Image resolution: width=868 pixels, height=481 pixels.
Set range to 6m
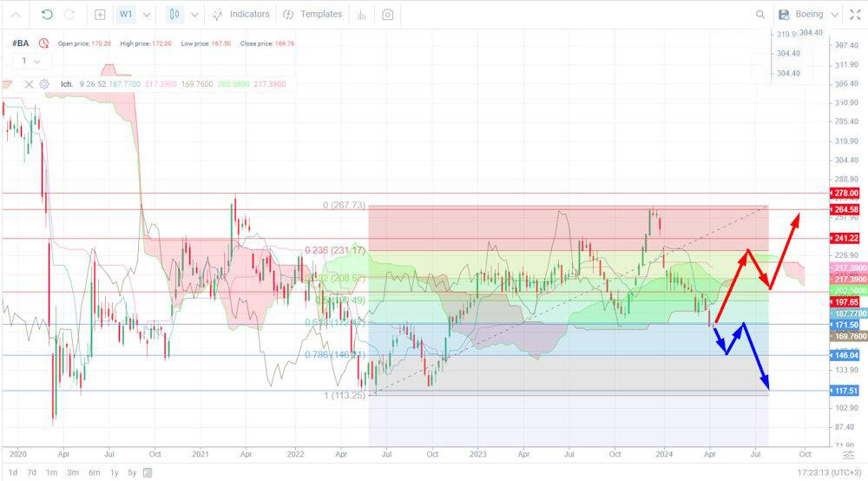coord(94,472)
